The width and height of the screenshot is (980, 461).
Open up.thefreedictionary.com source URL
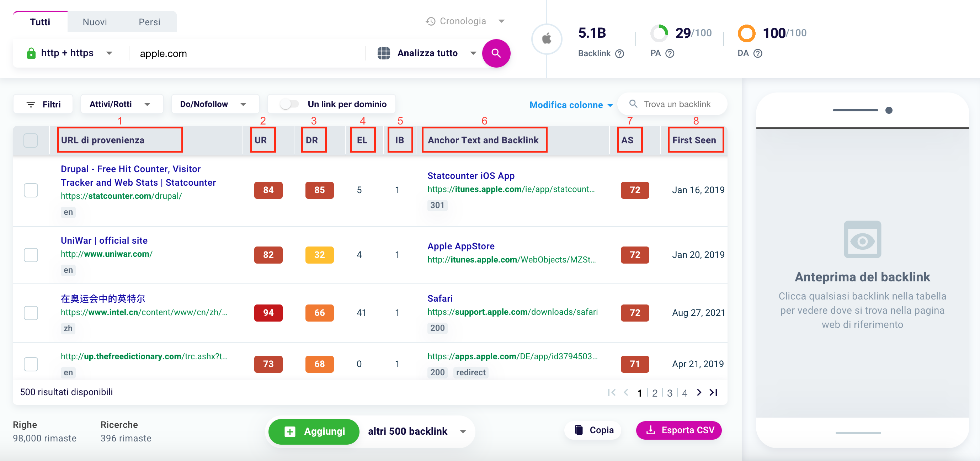tap(144, 356)
